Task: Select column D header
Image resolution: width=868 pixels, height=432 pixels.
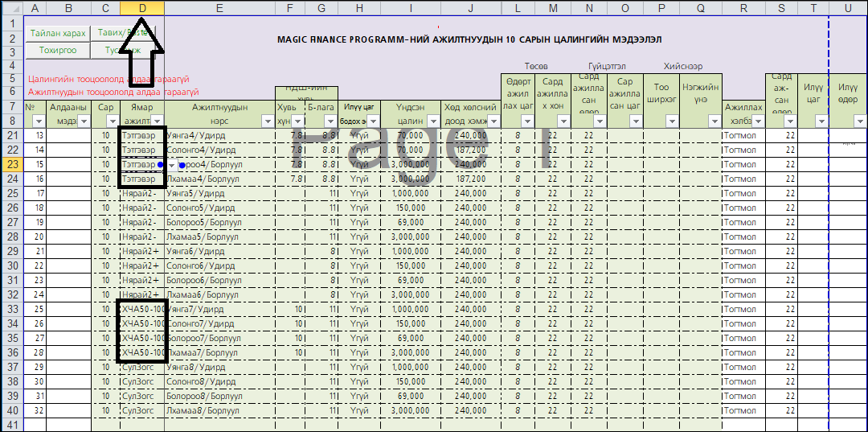Action: coord(142,8)
